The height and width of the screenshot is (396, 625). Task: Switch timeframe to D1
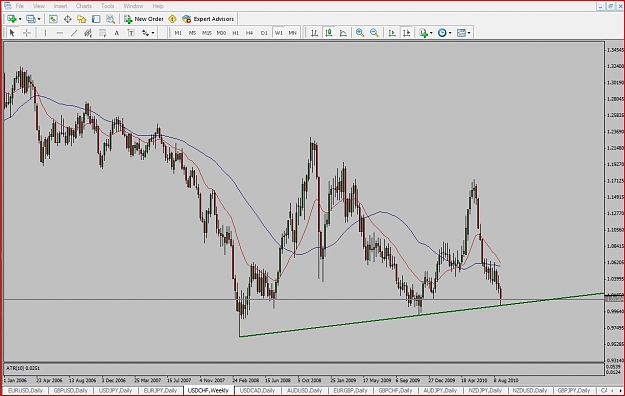coord(264,33)
